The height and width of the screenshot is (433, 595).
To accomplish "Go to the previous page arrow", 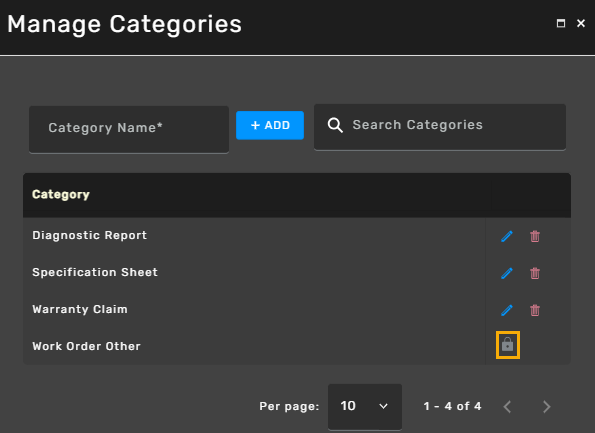I will [x=507, y=406].
